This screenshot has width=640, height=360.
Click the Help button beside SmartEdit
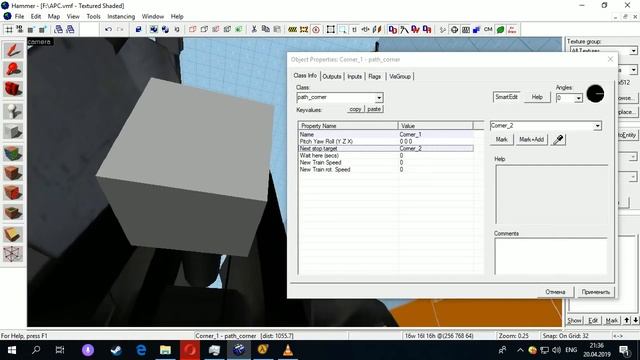pos(537,97)
